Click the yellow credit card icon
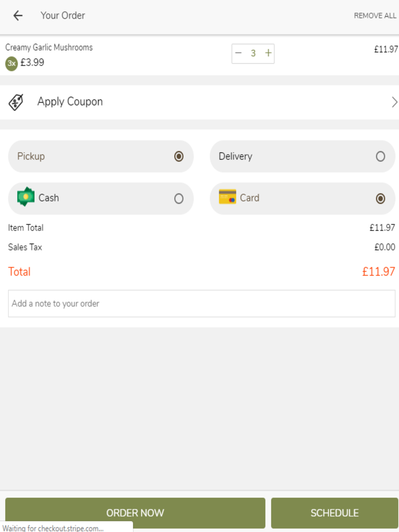The width and height of the screenshot is (399, 532). [227, 197]
